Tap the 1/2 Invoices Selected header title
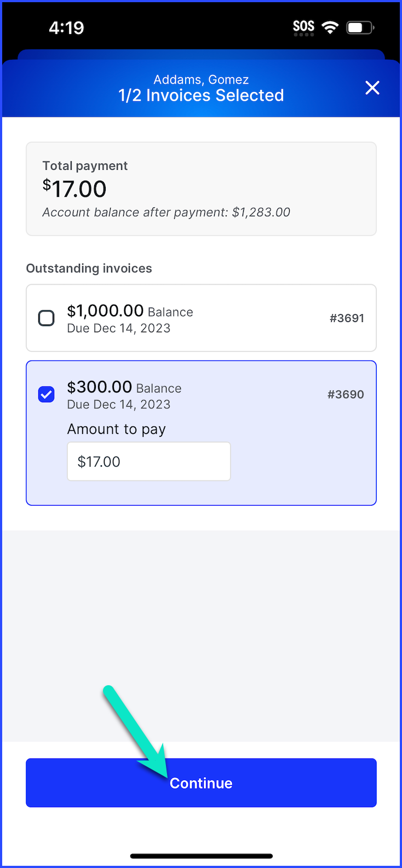Screen dimensions: 402x868 [201, 95]
